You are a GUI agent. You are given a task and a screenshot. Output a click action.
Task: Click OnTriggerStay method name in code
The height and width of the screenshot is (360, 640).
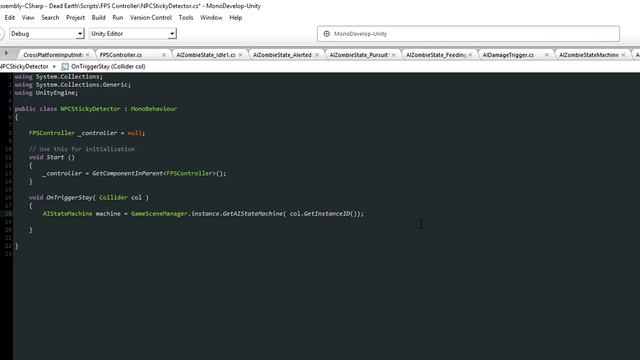[x=69, y=197]
